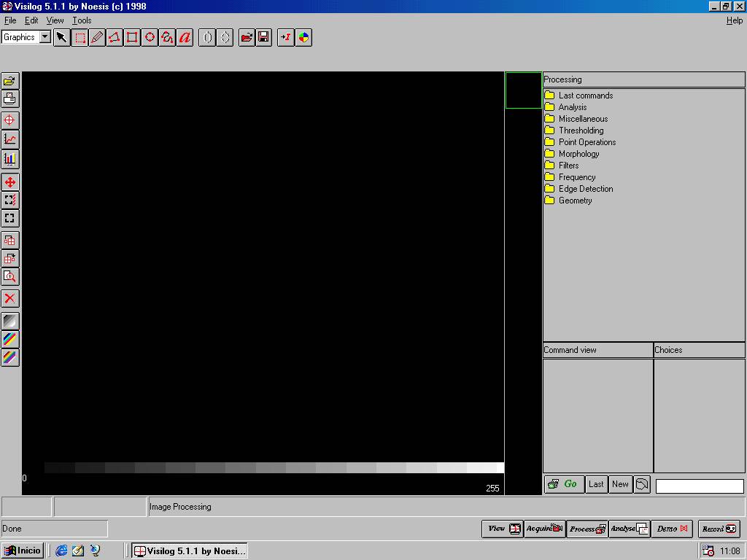This screenshot has width=747, height=560.
Task: Open the Help menu
Action: [x=734, y=20]
